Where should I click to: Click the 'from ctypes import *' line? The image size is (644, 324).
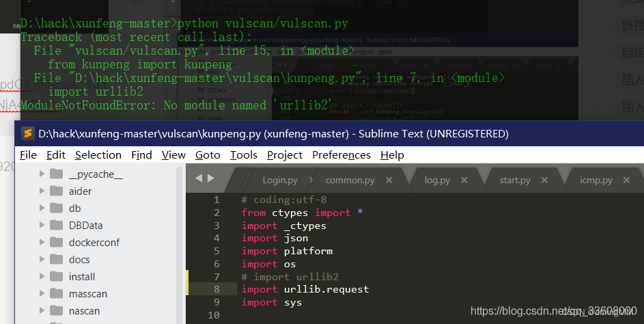click(303, 213)
